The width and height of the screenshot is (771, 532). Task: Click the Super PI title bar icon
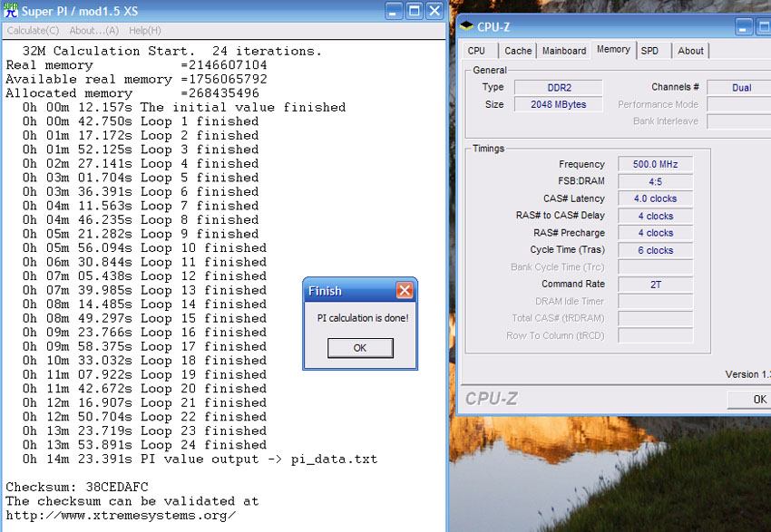pos(10,10)
